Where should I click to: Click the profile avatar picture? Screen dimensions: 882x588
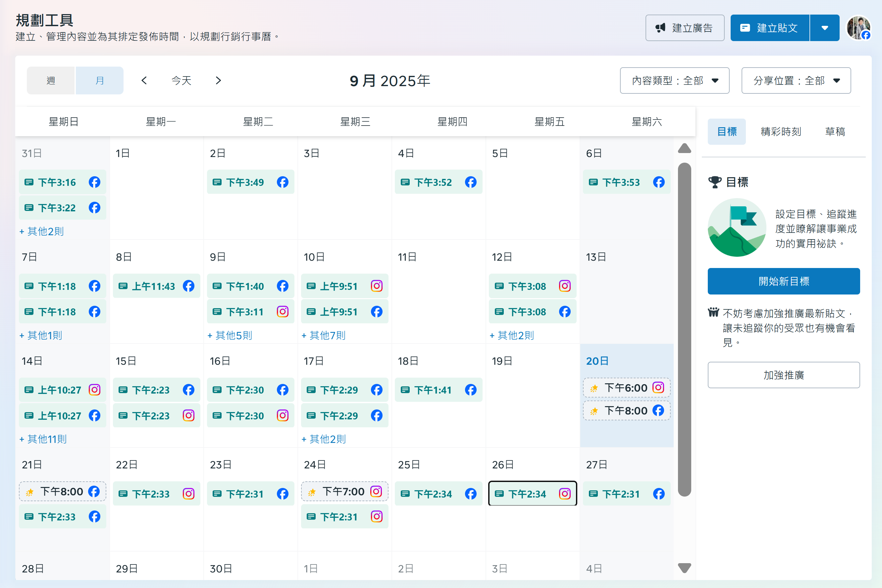point(858,28)
